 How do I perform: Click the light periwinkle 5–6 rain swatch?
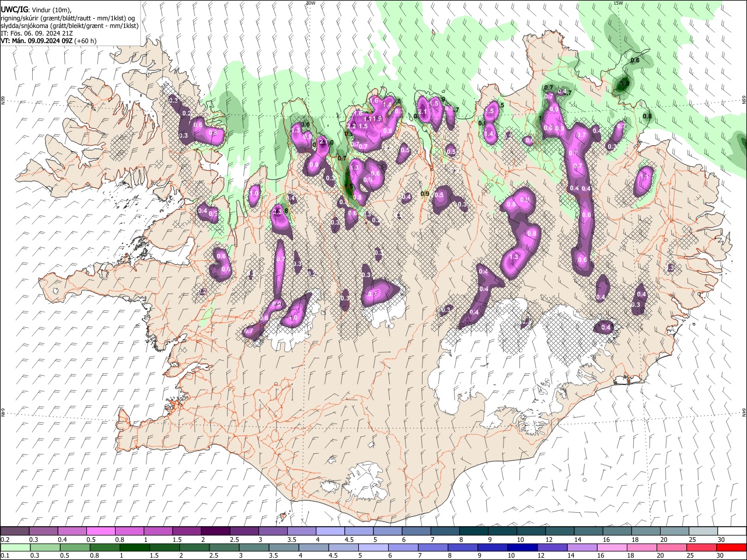(373, 548)
